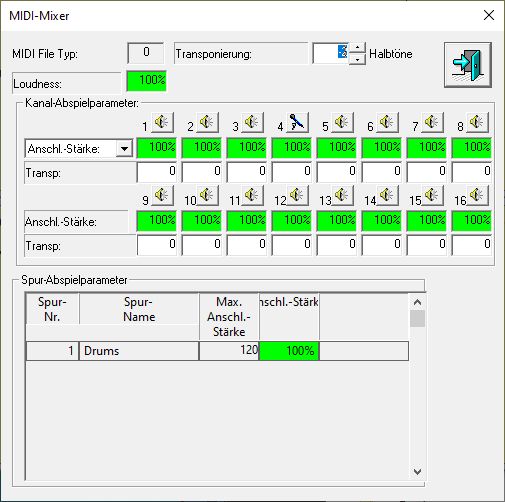Select the Spur-Name column header
Viewport: 505px width, 502px height.
pyautogui.click(x=139, y=309)
